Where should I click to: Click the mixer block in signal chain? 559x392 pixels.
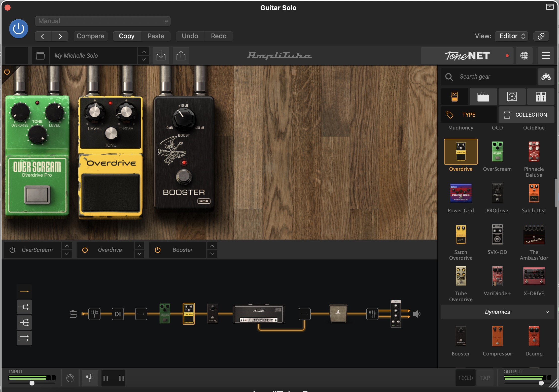click(372, 314)
